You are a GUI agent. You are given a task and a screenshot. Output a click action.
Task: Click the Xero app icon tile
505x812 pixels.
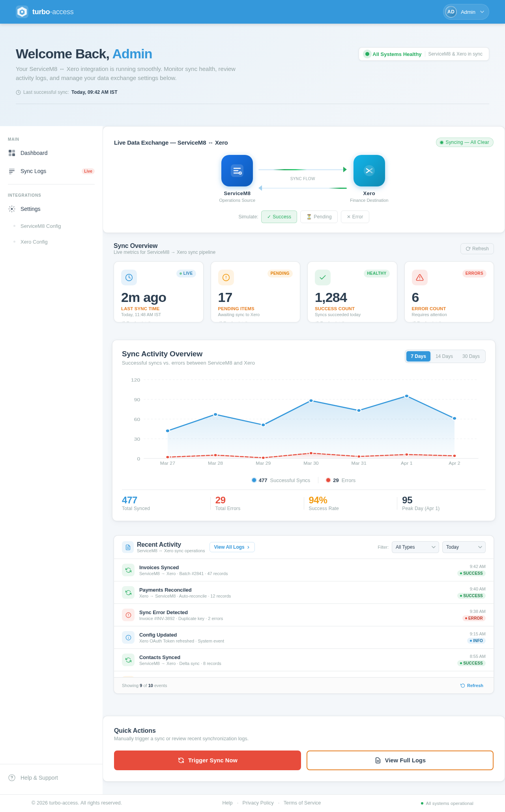point(369,171)
